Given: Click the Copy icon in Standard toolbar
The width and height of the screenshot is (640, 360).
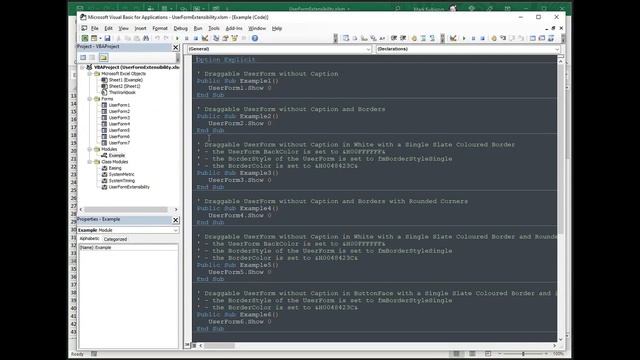Looking at the screenshot, I should coord(127,38).
